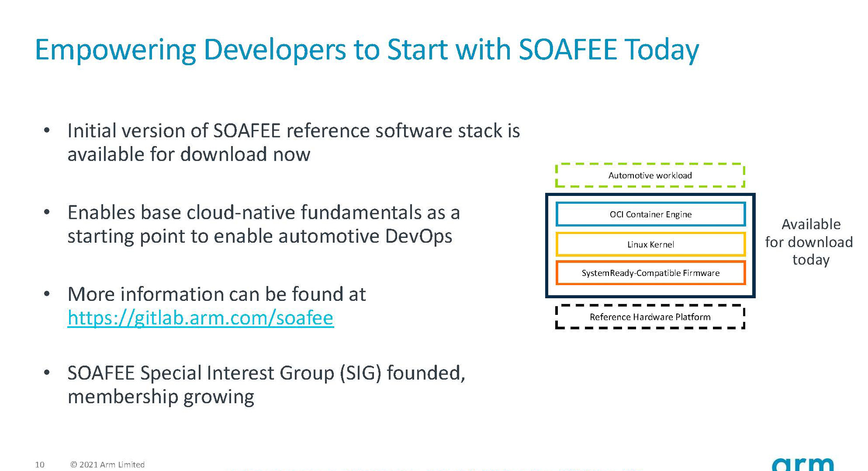Click the SystemReady-Compatible Firmware block
868x471 pixels.
pos(650,273)
